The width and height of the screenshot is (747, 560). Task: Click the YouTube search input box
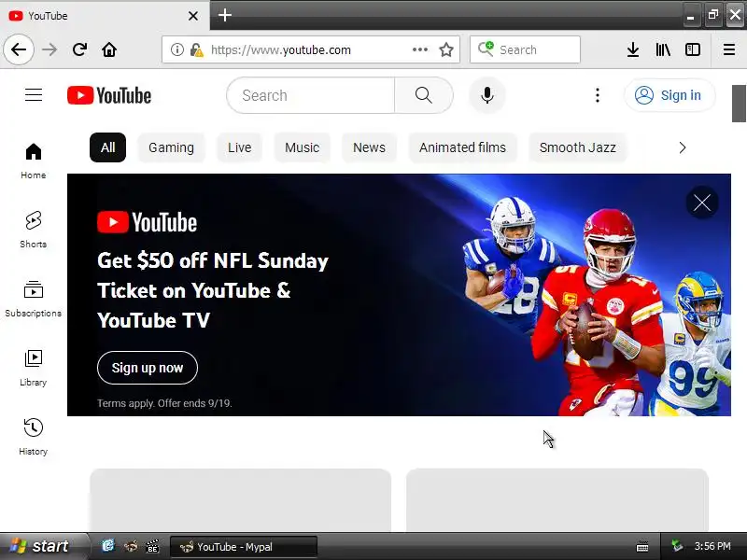(311, 95)
